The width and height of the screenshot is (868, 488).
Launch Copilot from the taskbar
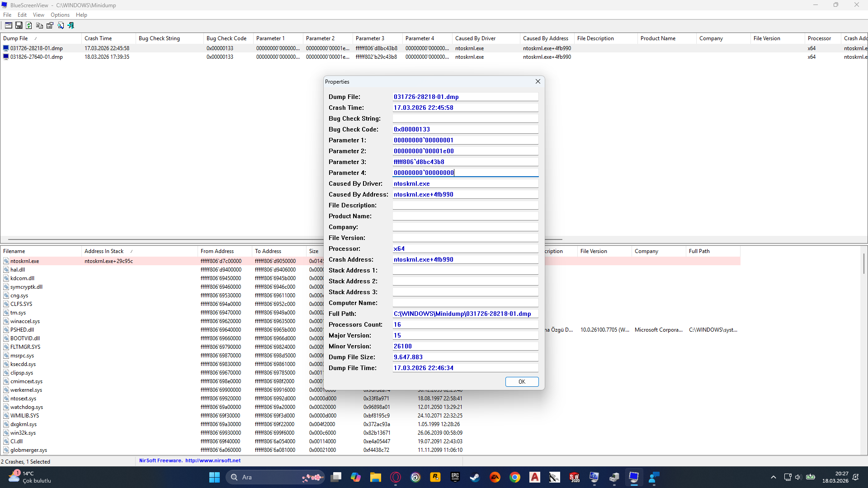356,477
